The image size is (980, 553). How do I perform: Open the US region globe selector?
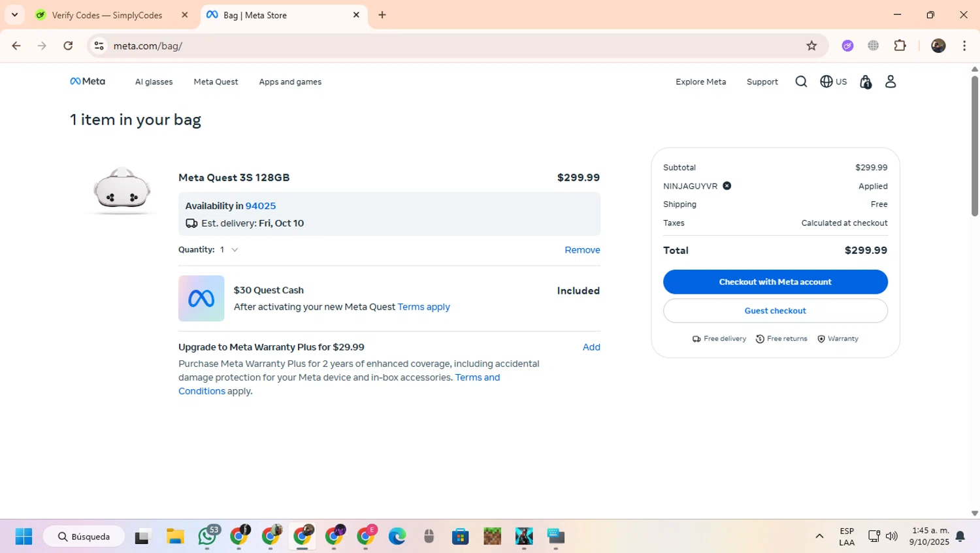[834, 82]
